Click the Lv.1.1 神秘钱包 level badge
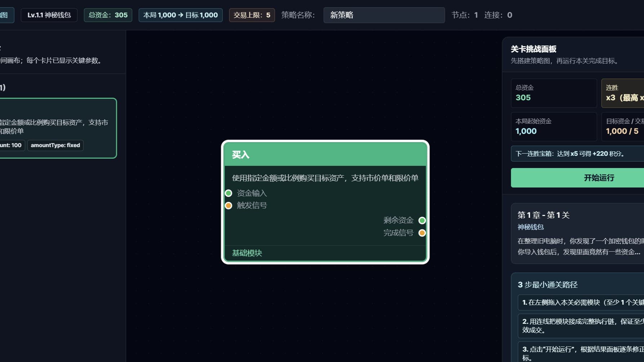Image resolution: width=644 pixels, height=362 pixels. 49,15
